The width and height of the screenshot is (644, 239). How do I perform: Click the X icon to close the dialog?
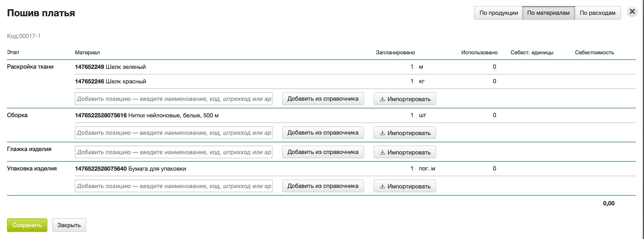pos(632,11)
